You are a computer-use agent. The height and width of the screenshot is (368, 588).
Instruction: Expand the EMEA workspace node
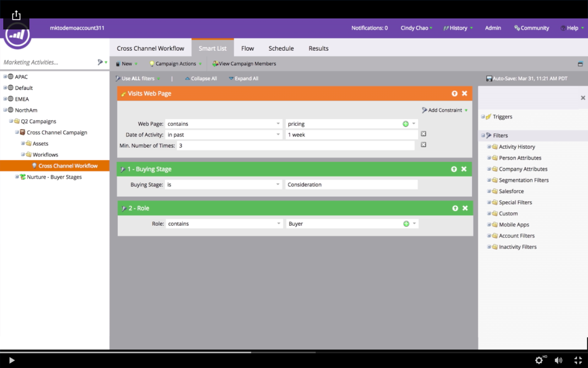click(5, 99)
